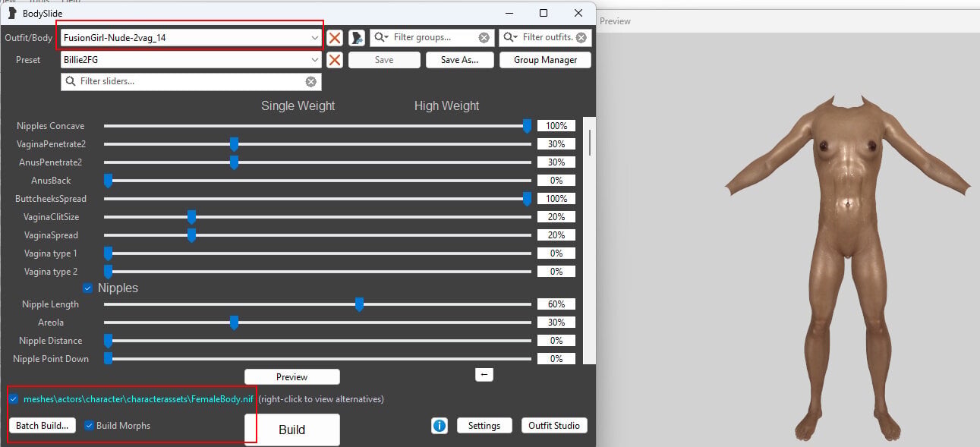Viewport: 980px width, 447px height.
Task: Toggle the FemaleBody.nif output path checkbox
Action: pyautogui.click(x=14, y=398)
